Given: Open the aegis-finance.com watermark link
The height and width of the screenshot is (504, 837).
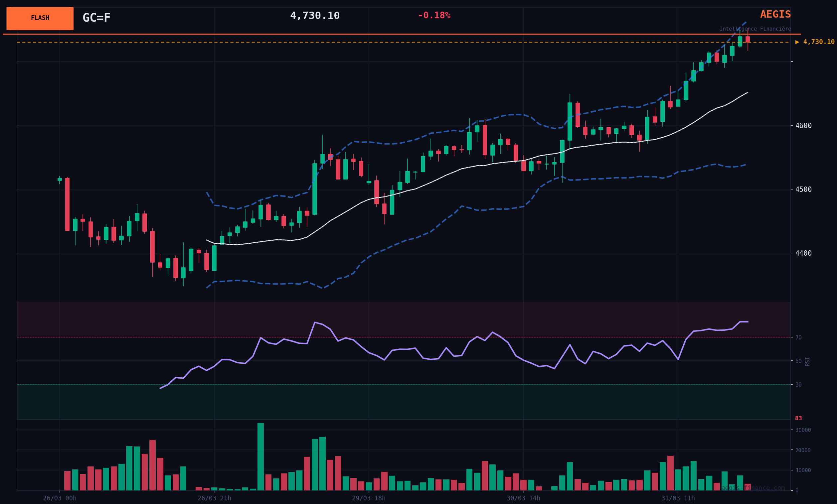Looking at the screenshot, I should coord(753,488).
